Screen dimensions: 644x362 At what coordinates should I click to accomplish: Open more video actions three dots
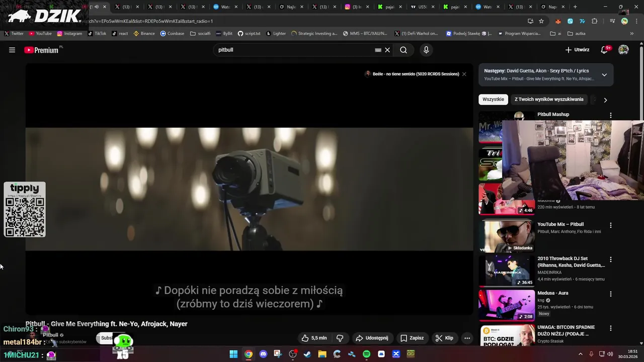click(x=467, y=338)
